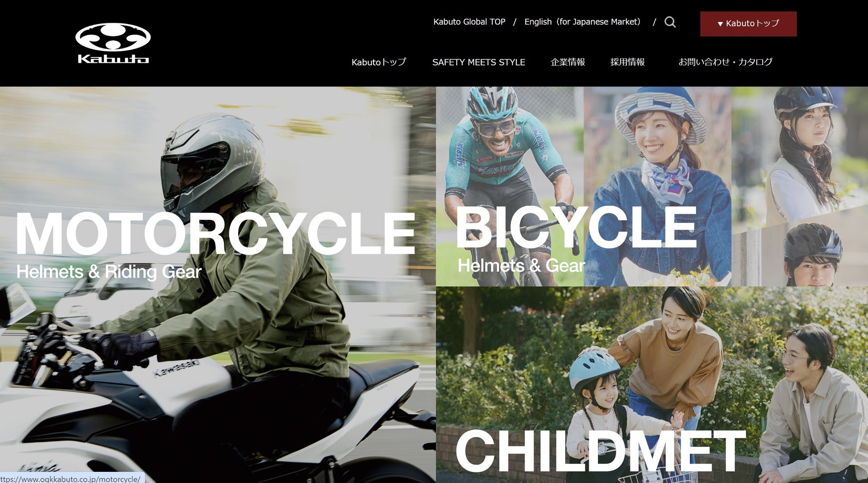The width and height of the screenshot is (868, 483).
Task: Open SAFETY MEETS STYLE menu item
Action: (x=479, y=62)
